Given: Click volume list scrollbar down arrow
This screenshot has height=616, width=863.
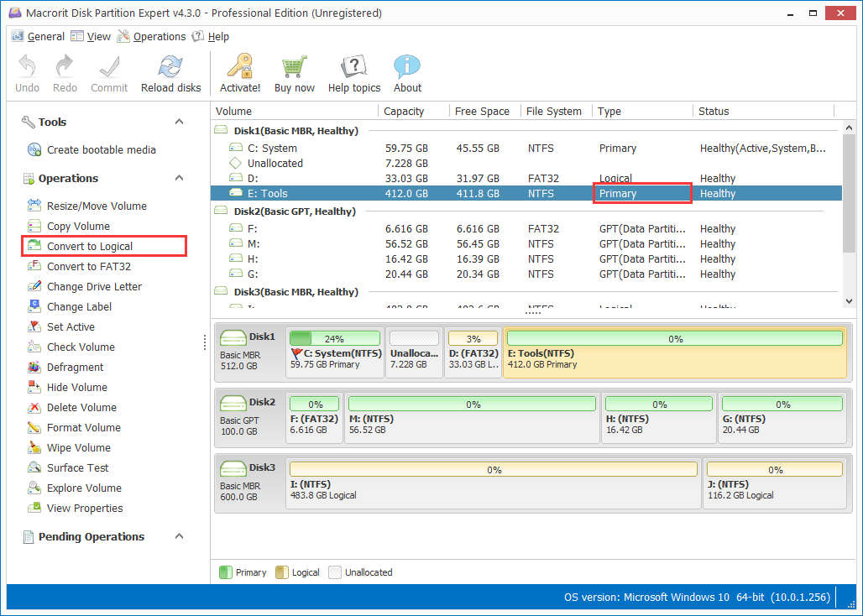Looking at the screenshot, I should coord(849,300).
